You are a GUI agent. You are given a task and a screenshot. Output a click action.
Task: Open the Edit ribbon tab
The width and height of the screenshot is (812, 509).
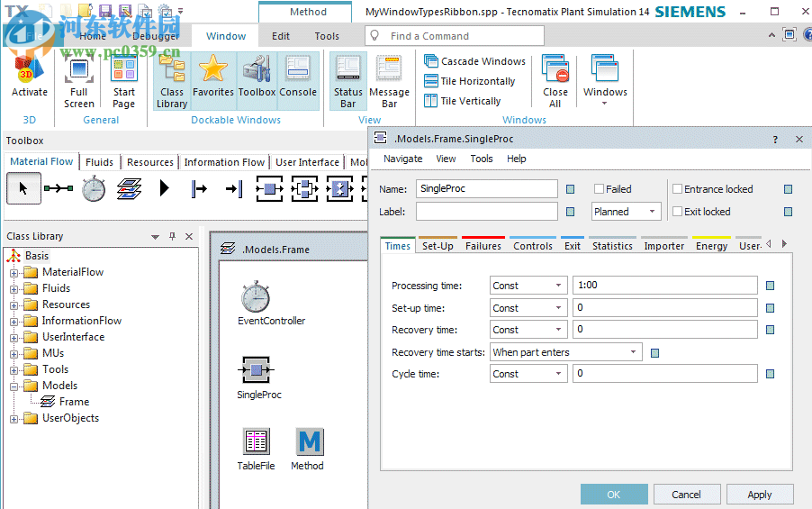(281, 36)
